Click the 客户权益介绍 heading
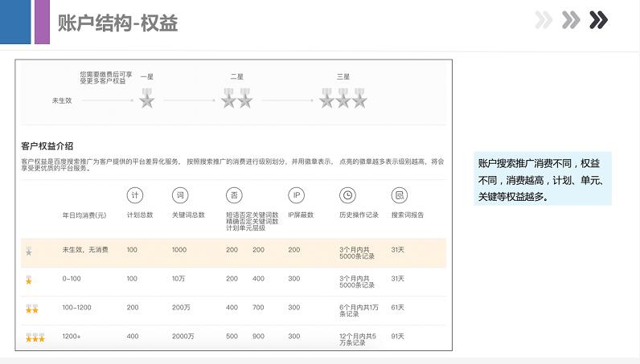The image size is (640, 364). pos(47,146)
